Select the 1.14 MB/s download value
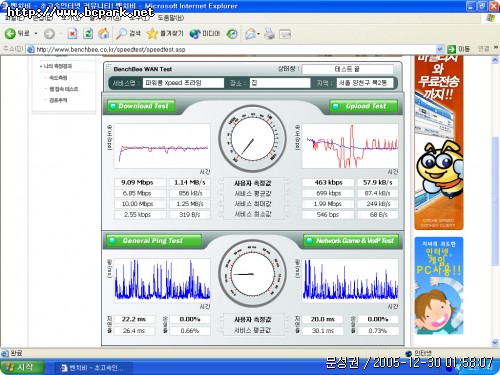 pos(190,182)
